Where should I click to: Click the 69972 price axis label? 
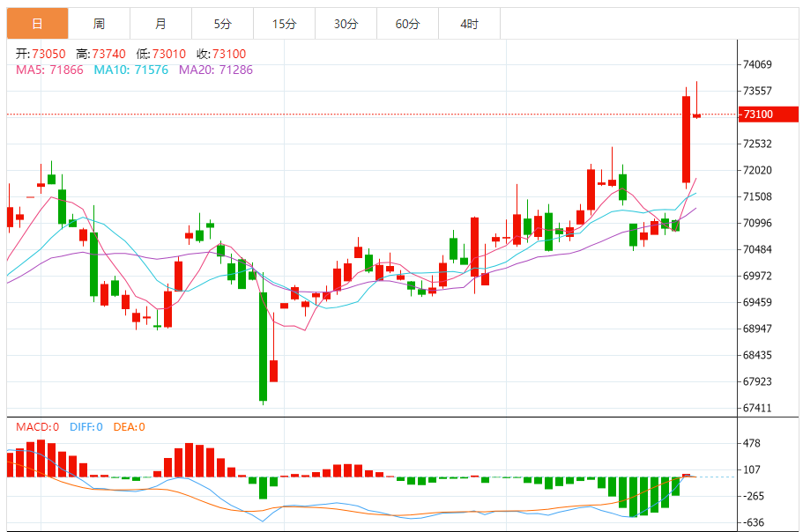click(757, 276)
